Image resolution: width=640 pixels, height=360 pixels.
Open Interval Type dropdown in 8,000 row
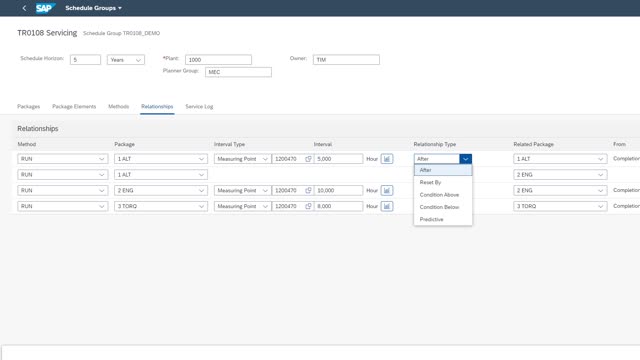point(242,206)
